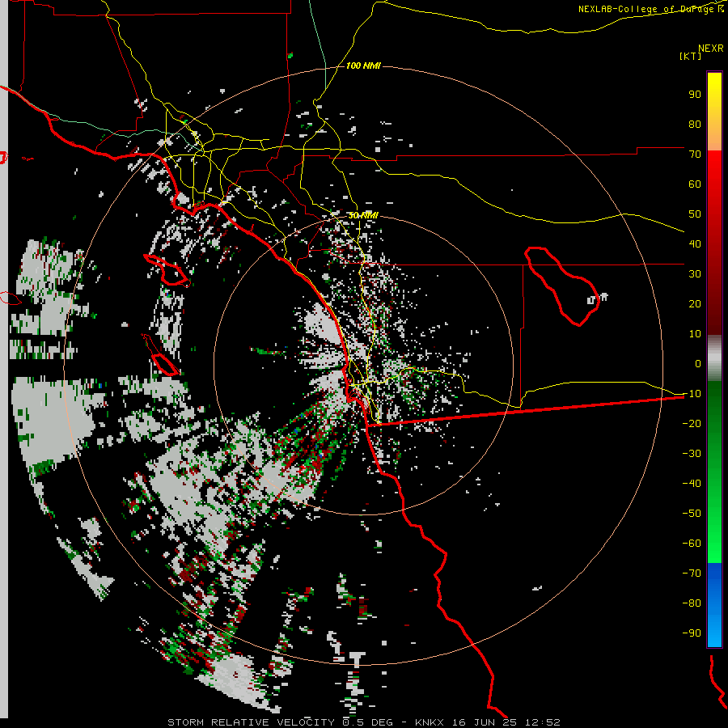Click the 30 value on the velocity scale

(695, 274)
